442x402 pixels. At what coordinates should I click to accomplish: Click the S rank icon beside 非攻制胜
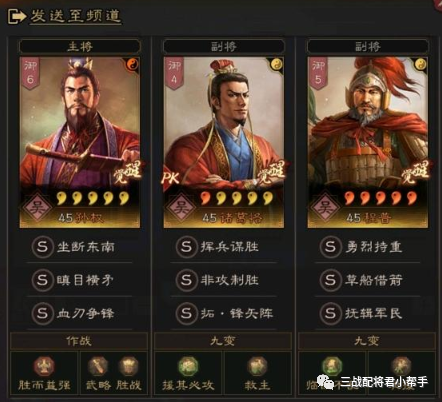(x=187, y=280)
